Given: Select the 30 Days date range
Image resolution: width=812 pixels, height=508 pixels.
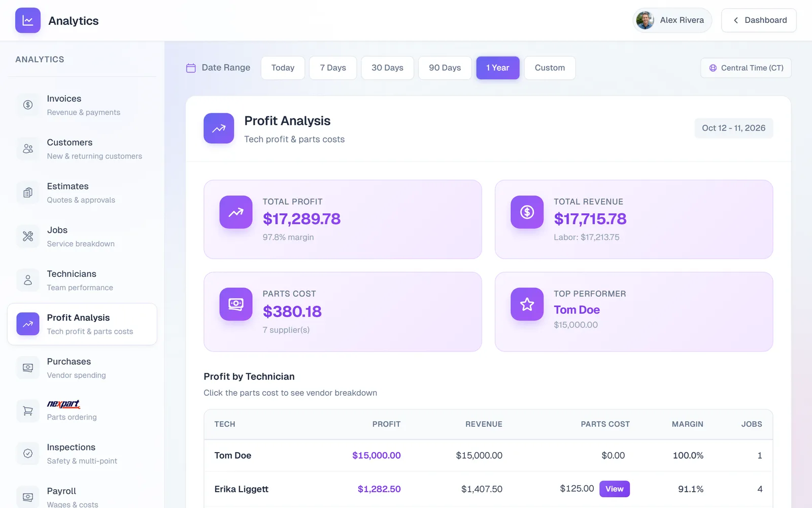Looking at the screenshot, I should pos(387,68).
